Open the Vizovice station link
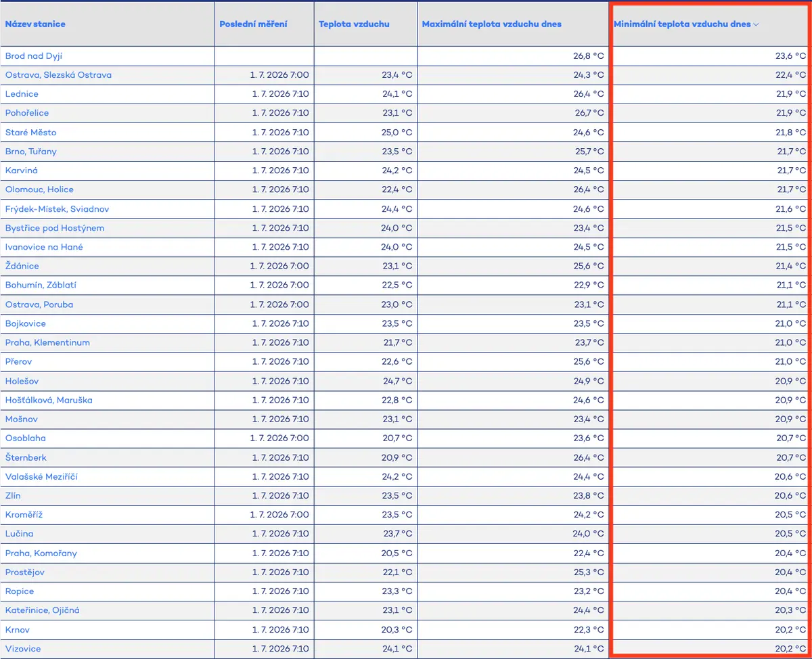The image size is (812, 659). (x=23, y=649)
